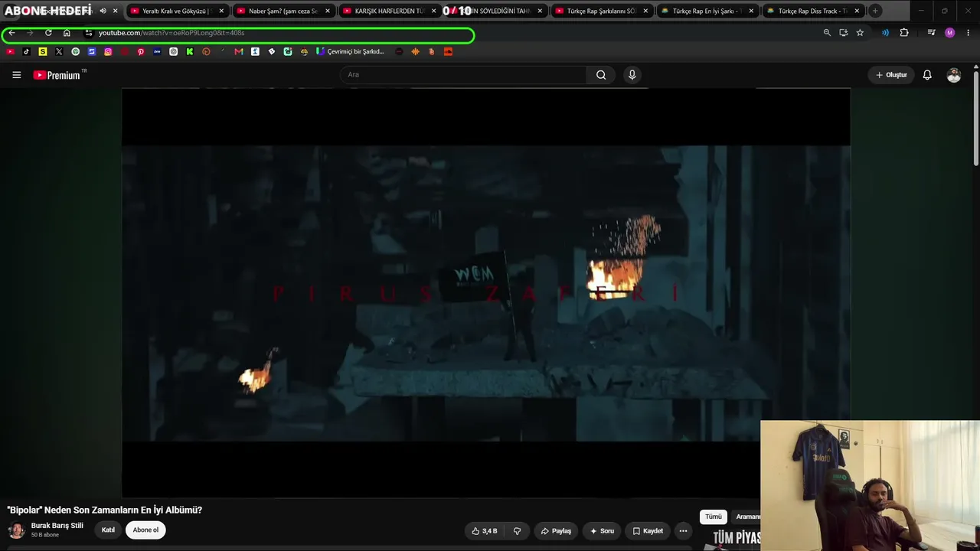Go back in browser history

[11, 33]
